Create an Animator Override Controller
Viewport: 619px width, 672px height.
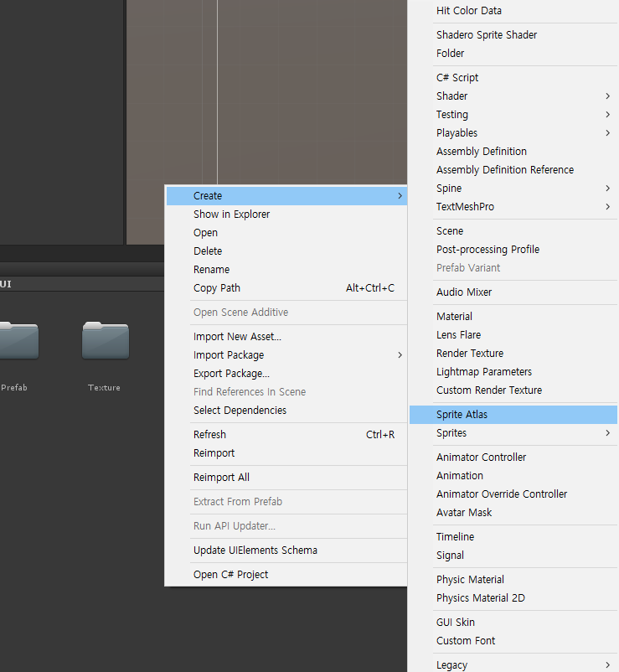(513, 494)
